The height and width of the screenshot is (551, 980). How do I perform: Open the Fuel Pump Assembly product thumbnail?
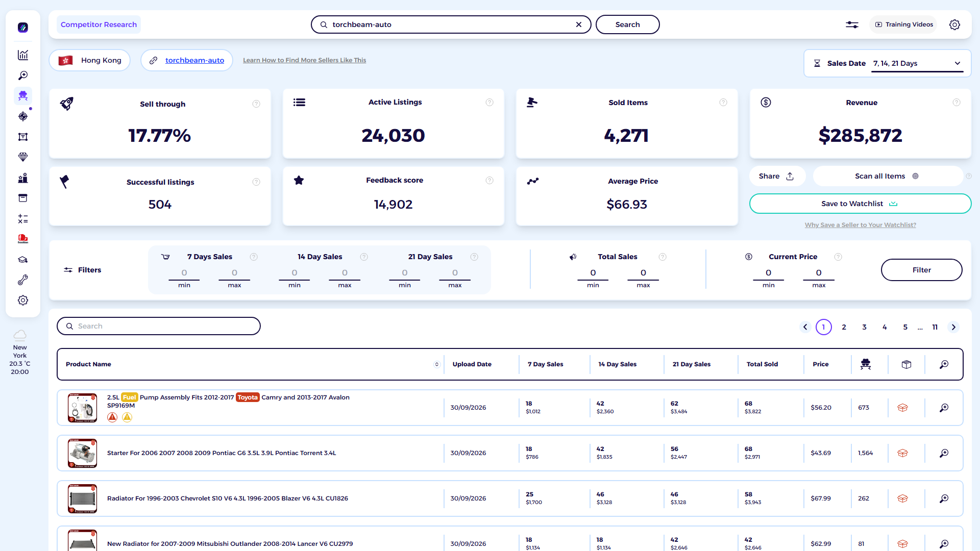[82, 408]
